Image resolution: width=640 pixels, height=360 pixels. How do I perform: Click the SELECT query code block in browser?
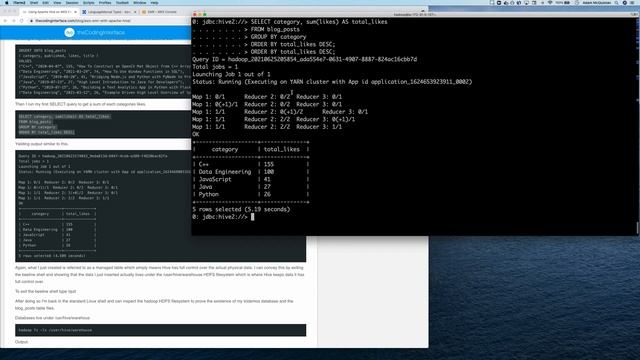pos(103,124)
